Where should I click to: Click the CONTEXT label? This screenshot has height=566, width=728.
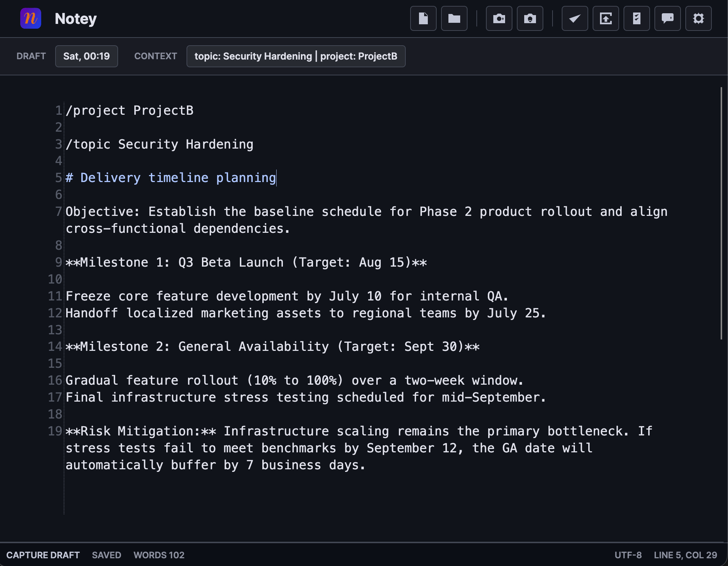pyautogui.click(x=156, y=56)
